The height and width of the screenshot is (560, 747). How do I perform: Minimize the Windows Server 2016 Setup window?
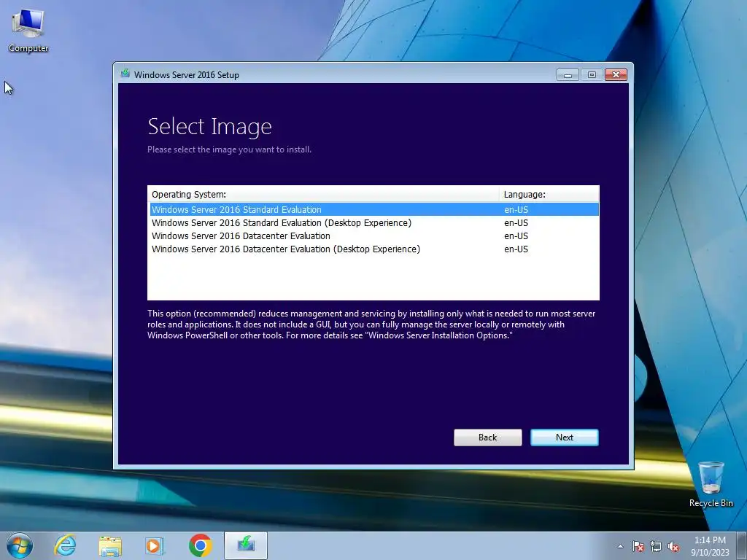[568, 75]
